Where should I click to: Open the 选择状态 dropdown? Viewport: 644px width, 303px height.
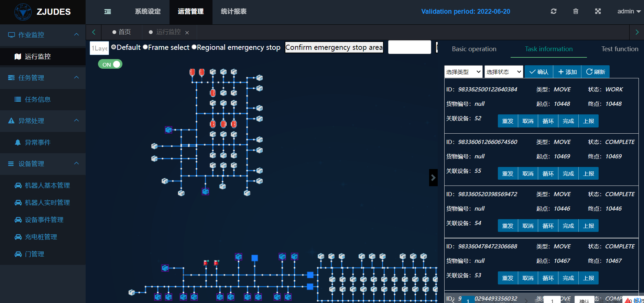coord(503,72)
